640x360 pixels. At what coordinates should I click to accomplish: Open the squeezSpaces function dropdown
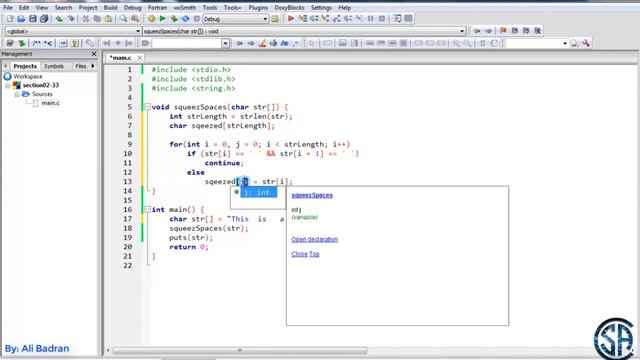(x=462, y=31)
